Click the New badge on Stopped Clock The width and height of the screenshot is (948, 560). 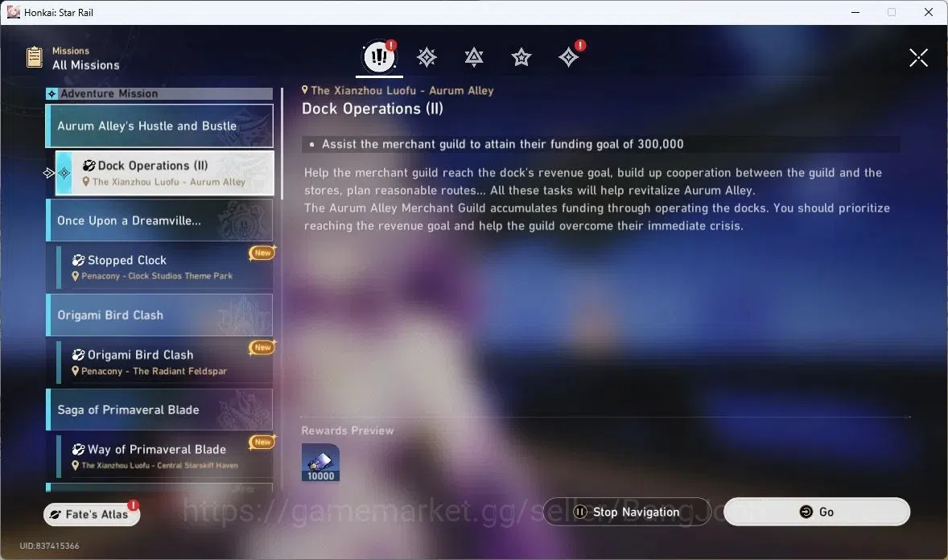[262, 253]
